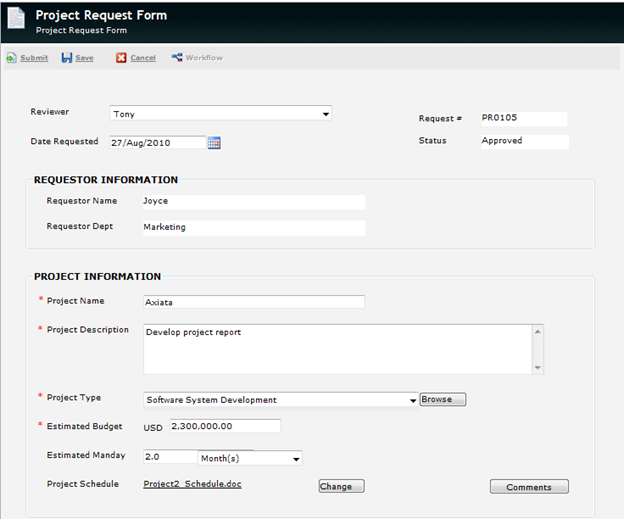
Task: Click the Project Name field Axiata
Action: [x=254, y=302]
